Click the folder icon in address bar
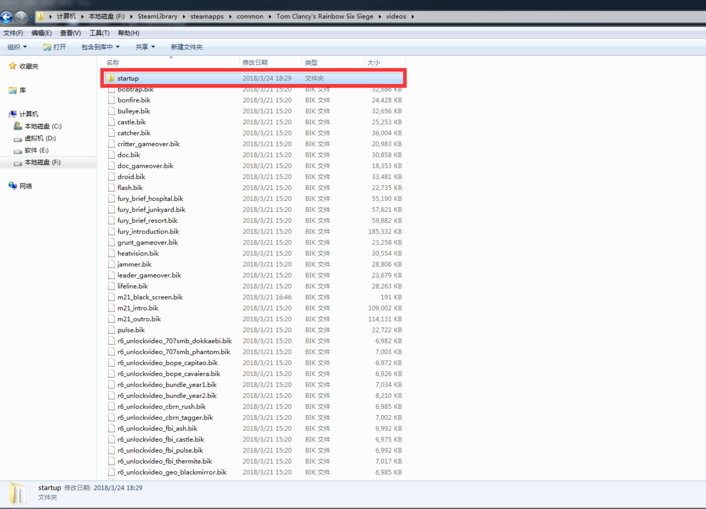706x509 pixels. coord(41,17)
